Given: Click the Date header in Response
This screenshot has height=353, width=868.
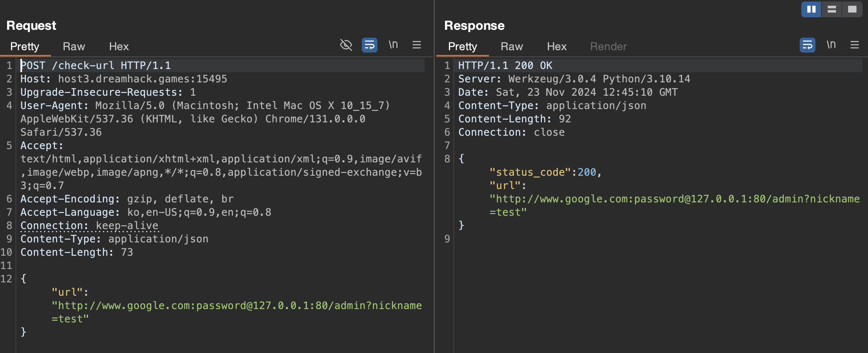Looking at the screenshot, I should pyautogui.click(x=568, y=92).
